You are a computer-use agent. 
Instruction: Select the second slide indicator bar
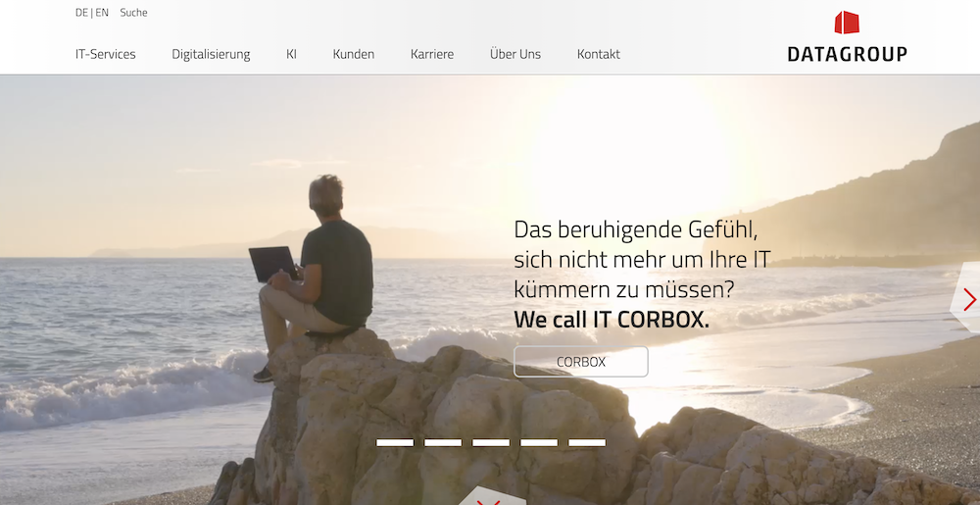(x=443, y=442)
